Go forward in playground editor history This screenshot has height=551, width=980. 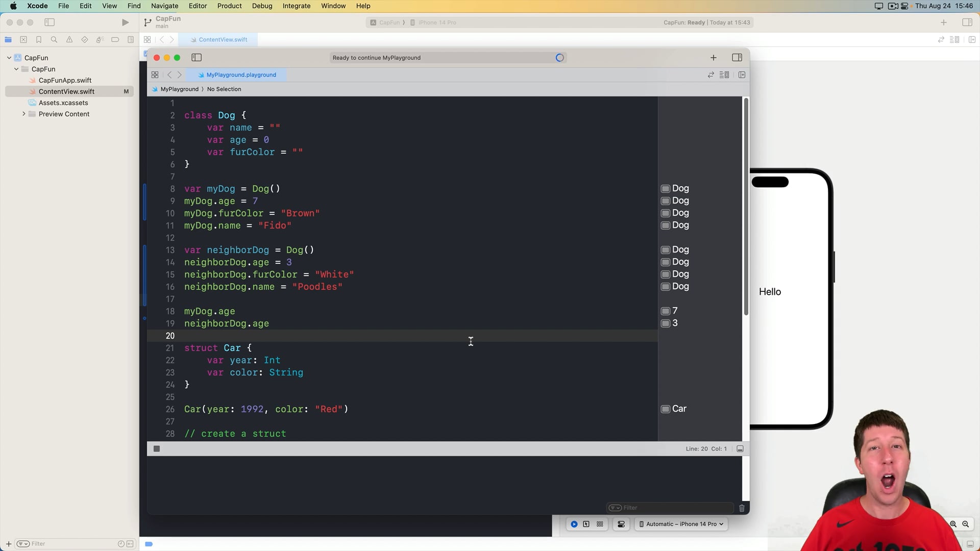(x=180, y=75)
